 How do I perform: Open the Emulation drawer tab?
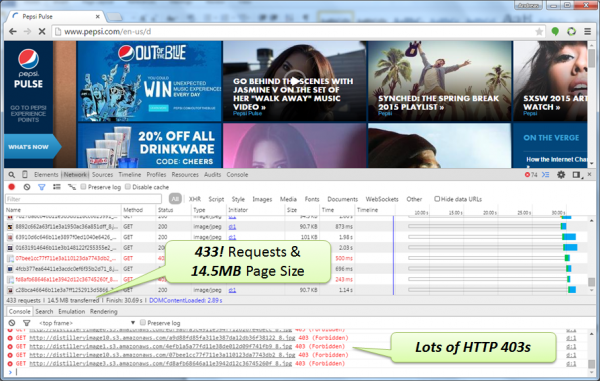[x=72, y=311]
